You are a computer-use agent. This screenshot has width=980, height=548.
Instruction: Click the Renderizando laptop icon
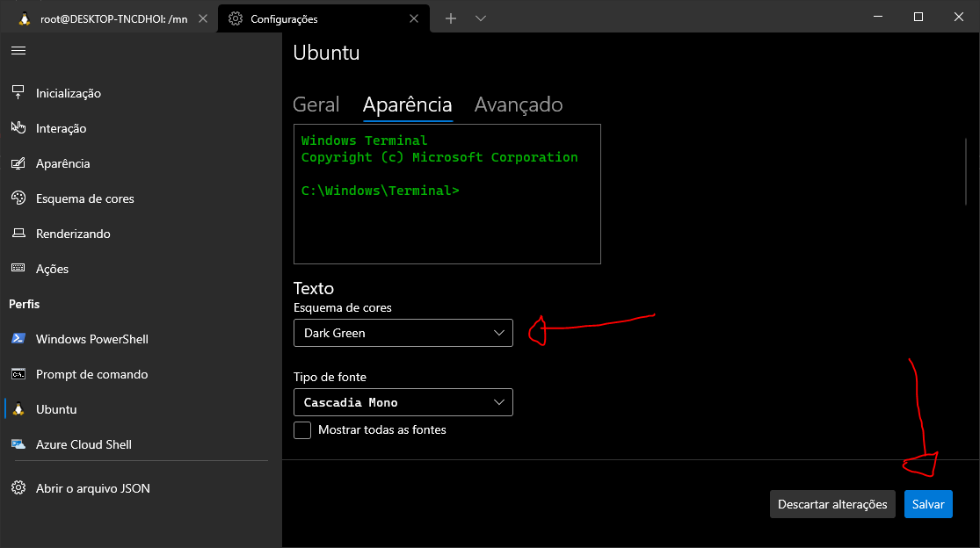(x=18, y=234)
